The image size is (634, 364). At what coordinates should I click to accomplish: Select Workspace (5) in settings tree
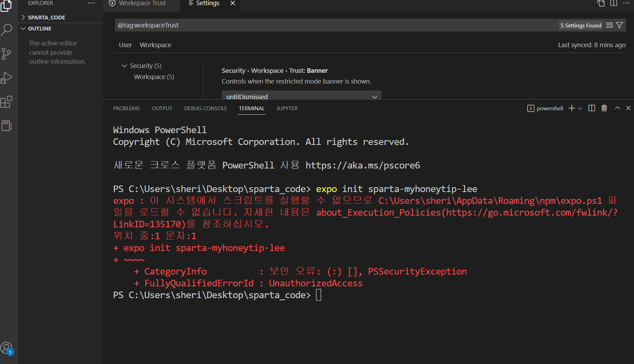coord(154,77)
